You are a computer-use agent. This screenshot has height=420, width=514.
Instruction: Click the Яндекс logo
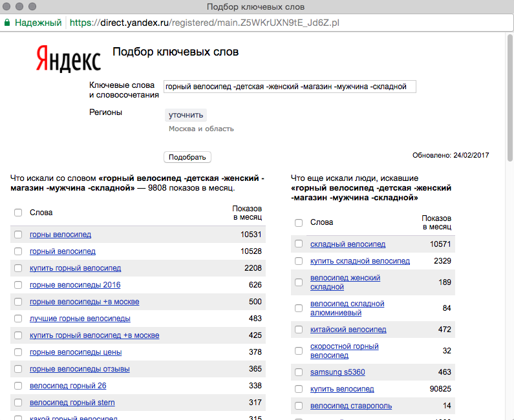tap(68, 58)
